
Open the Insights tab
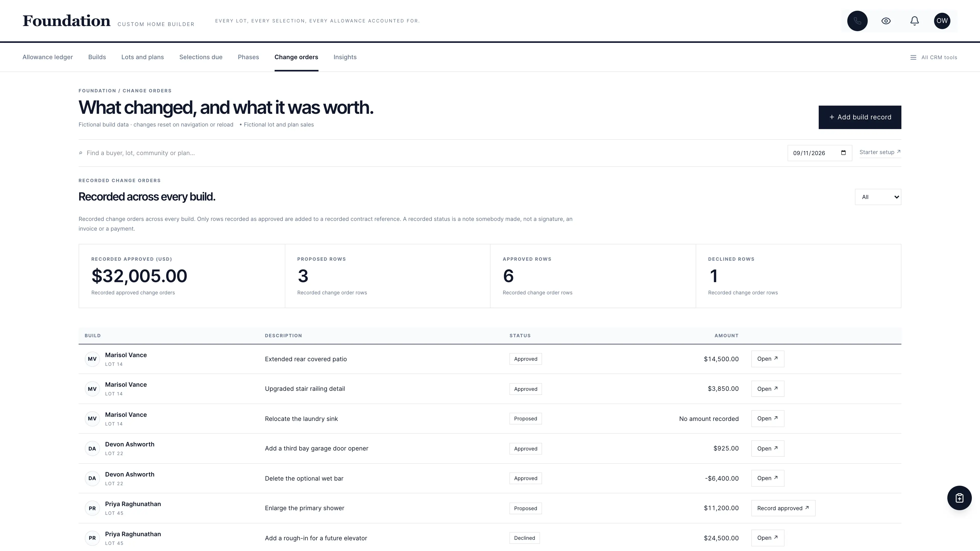point(345,57)
